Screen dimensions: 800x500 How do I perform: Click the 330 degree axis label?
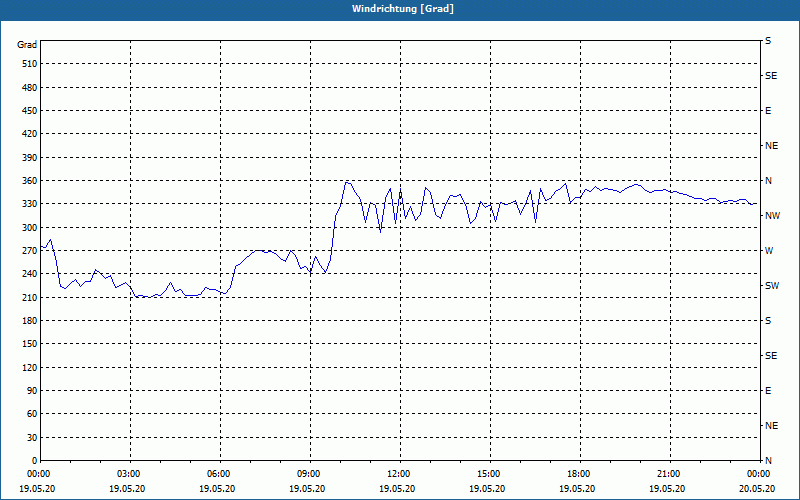(30, 204)
